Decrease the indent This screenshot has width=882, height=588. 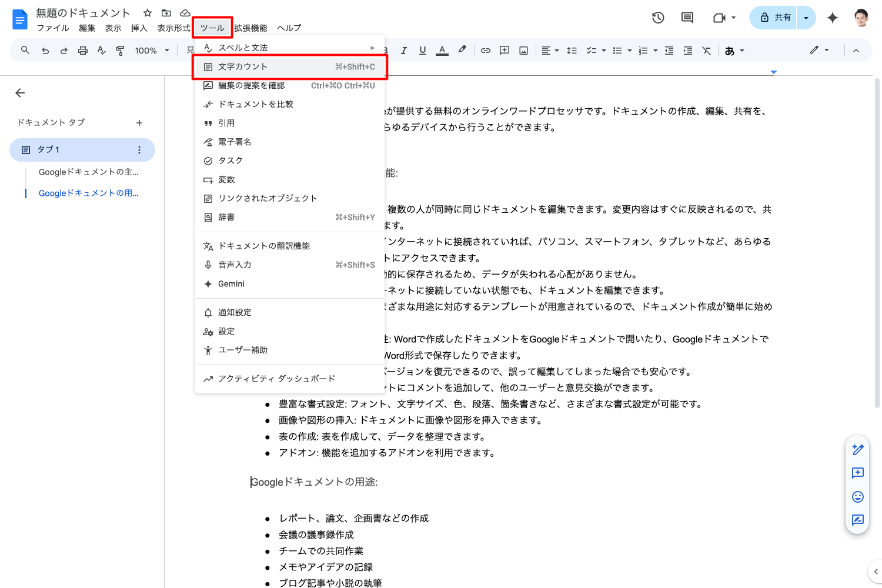[669, 51]
